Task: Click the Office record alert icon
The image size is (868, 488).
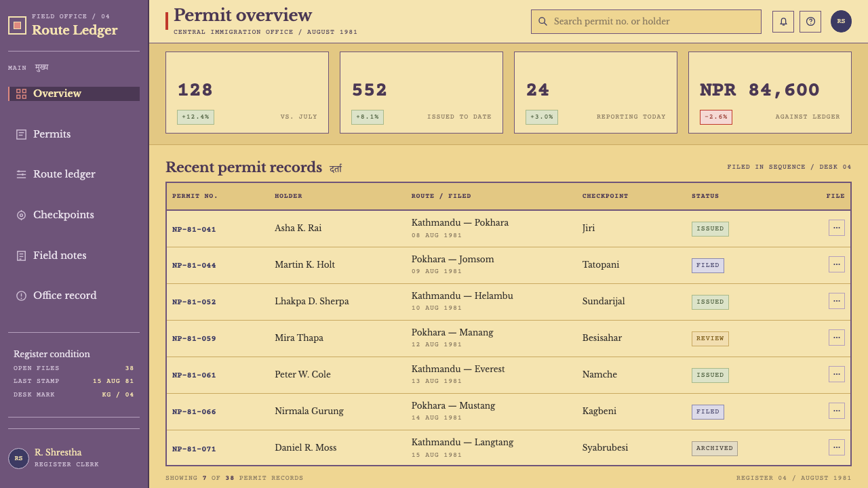Action: (22, 296)
